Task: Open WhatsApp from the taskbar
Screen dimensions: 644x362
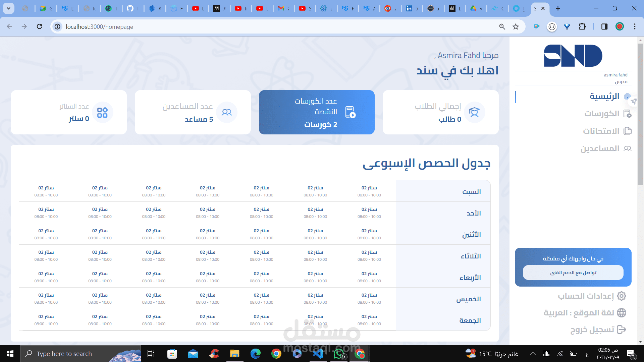Action: tap(339, 354)
